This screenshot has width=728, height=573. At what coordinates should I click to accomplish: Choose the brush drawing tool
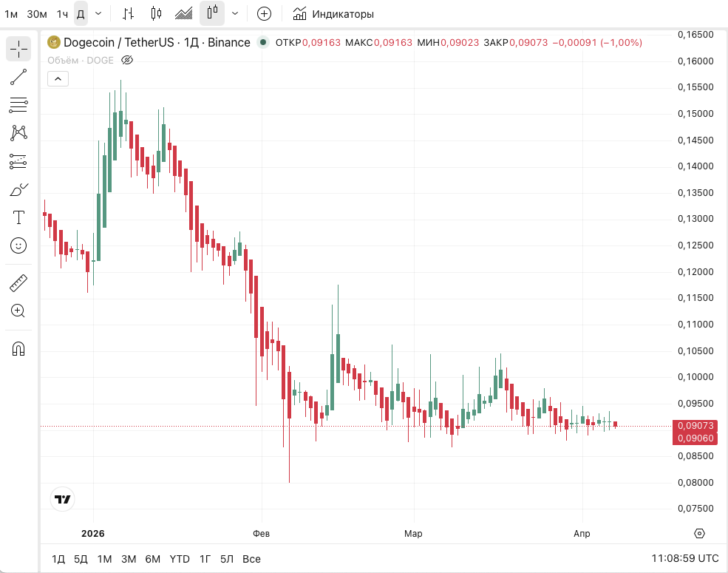tap(18, 189)
